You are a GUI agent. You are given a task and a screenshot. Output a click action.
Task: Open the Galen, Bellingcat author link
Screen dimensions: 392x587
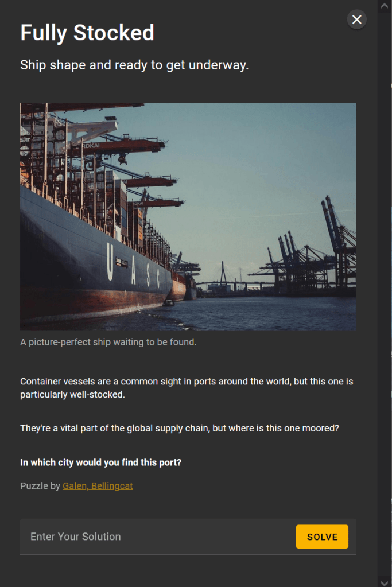[x=98, y=486]
